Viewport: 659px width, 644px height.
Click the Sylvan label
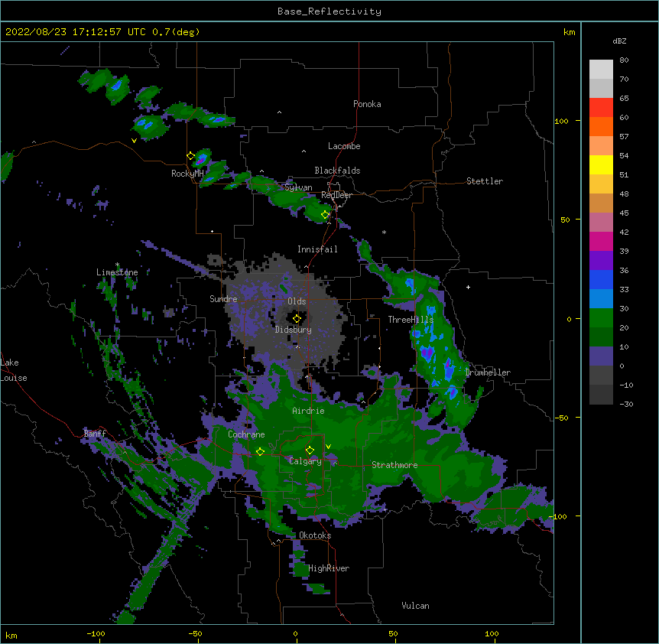(298, 187)
